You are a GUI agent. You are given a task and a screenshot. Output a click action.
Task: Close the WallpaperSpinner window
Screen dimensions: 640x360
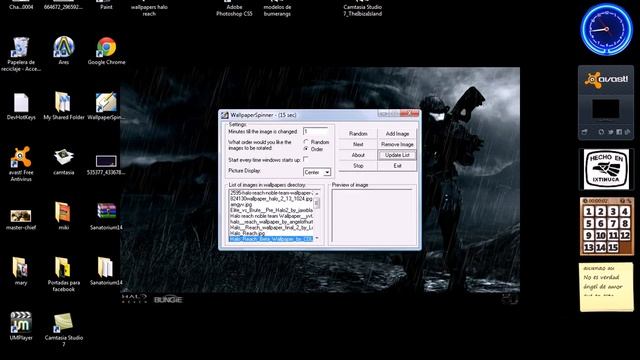click(x=409, y=113)
